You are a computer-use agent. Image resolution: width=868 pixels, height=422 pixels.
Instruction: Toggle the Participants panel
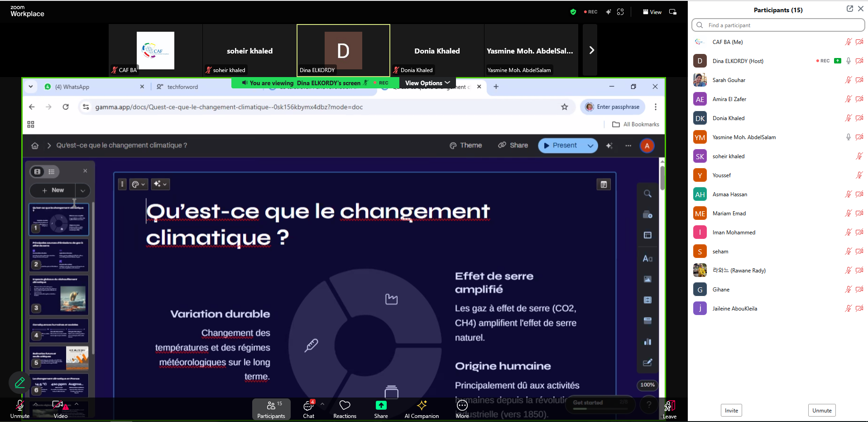point(271,409)
